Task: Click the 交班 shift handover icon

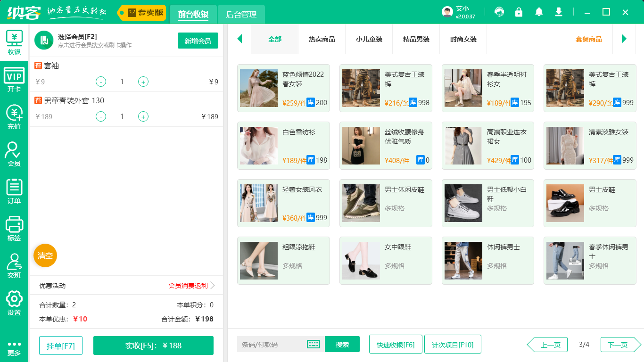Action: pyautogui.click(x=14, y=264)
